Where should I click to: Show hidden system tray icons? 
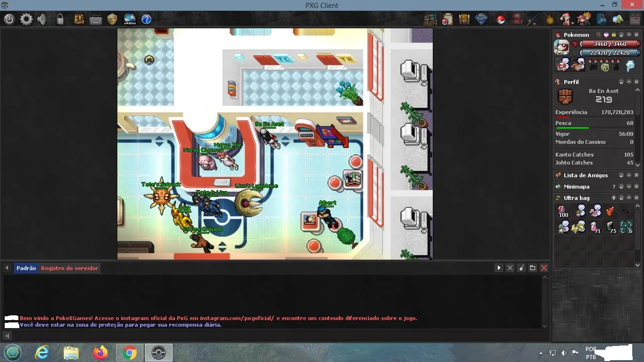click(541, 353)
